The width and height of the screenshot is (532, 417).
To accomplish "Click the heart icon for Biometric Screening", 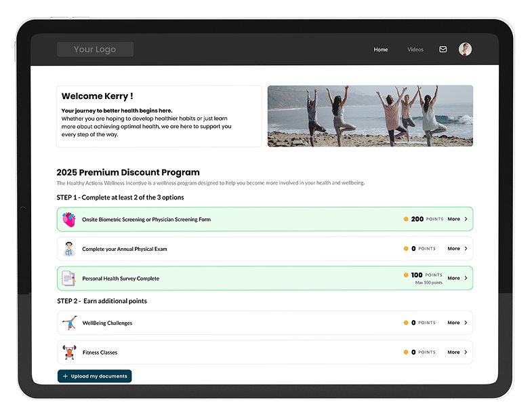I will pos(69,220).
